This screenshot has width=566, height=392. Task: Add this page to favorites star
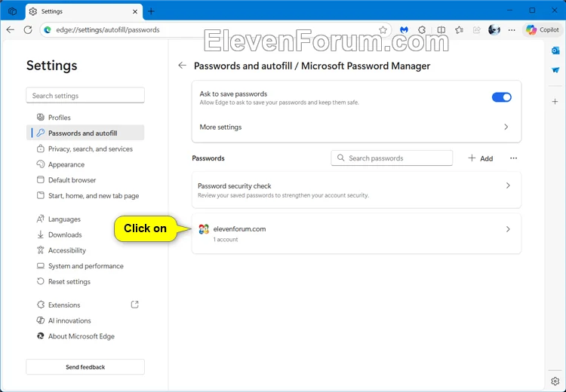pos(383,30)
